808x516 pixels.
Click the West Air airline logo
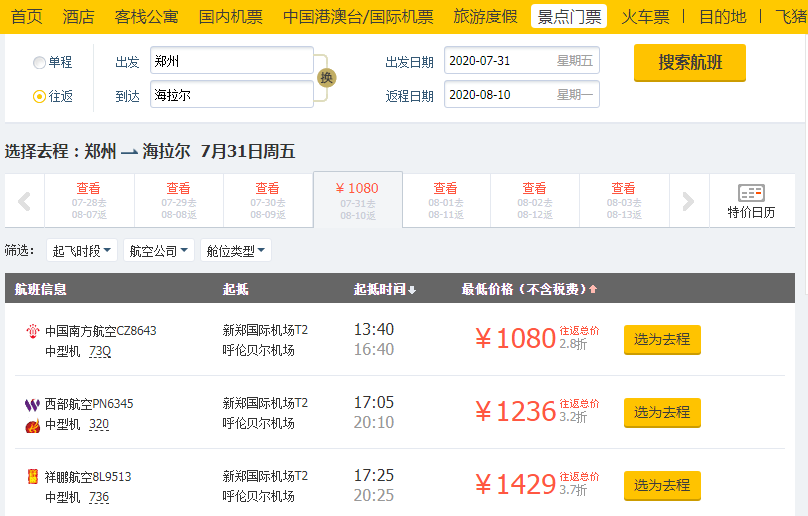[32, 404]
